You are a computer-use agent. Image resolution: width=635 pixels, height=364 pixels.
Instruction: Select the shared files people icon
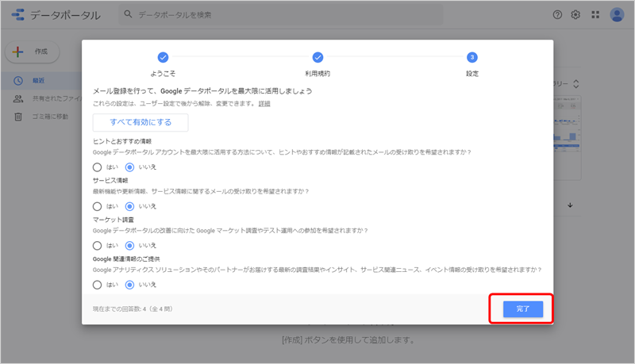coord(18,98)
